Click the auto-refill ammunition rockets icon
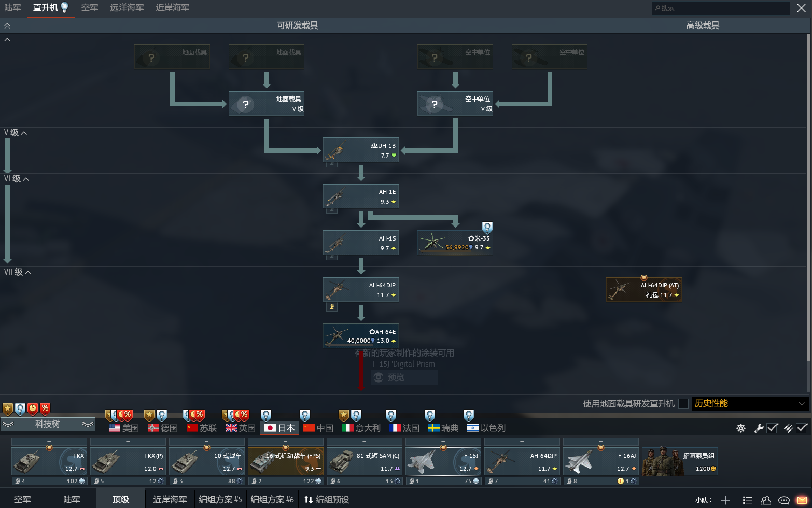 (788, 428)
